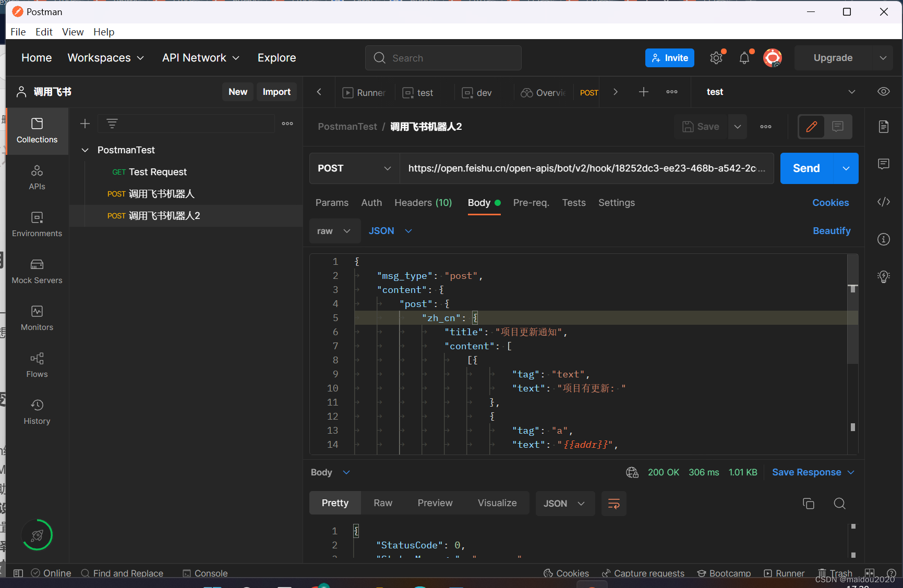Click the request Cookies link
Viewport: 903px width, 588px height.
[x=830, y=203]
